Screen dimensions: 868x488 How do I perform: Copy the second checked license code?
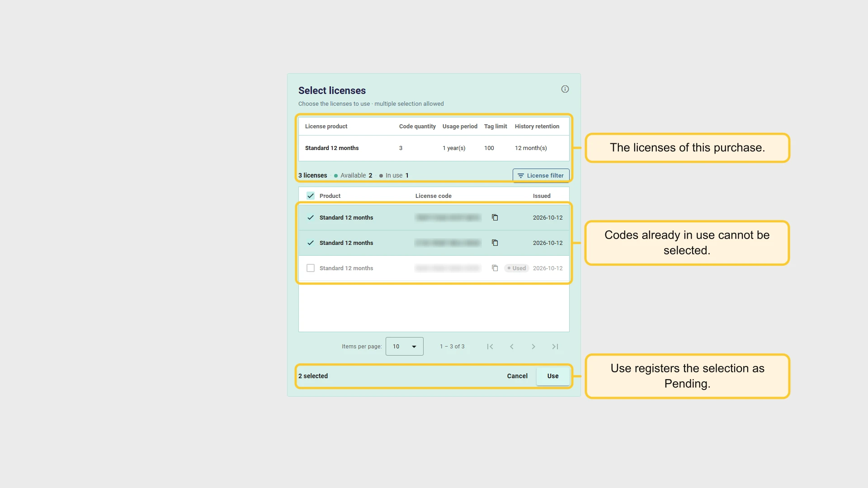[495, 243]
